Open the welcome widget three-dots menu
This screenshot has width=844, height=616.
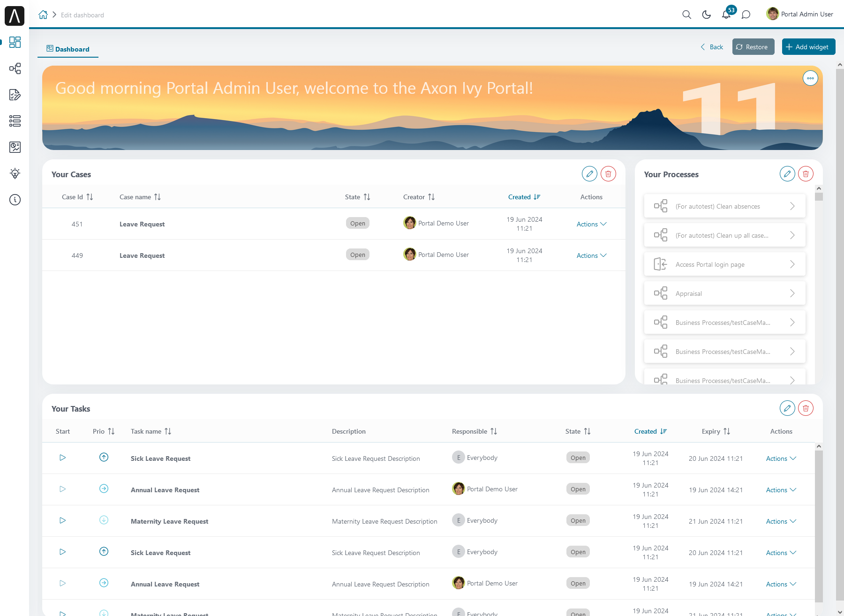810,78
